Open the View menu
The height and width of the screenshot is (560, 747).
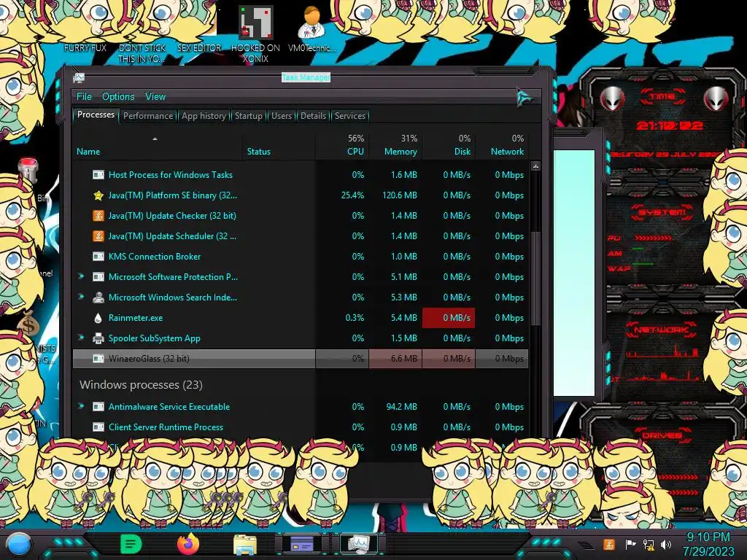155,97
